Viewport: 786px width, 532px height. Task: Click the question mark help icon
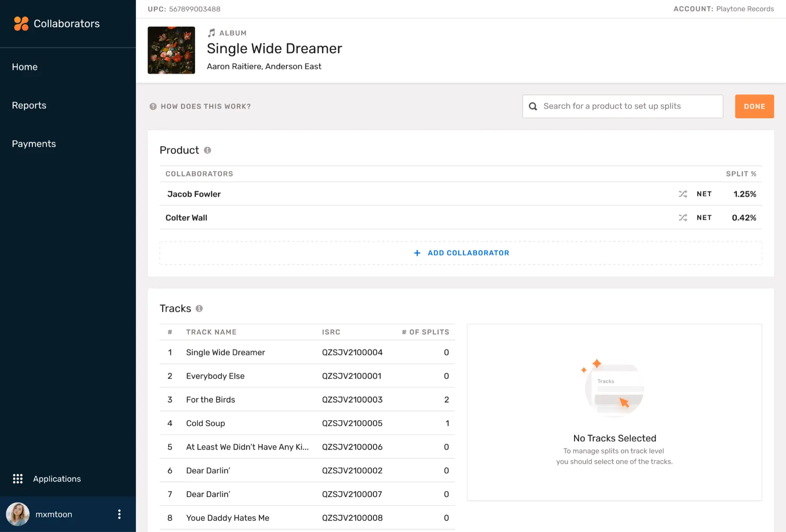153,106
